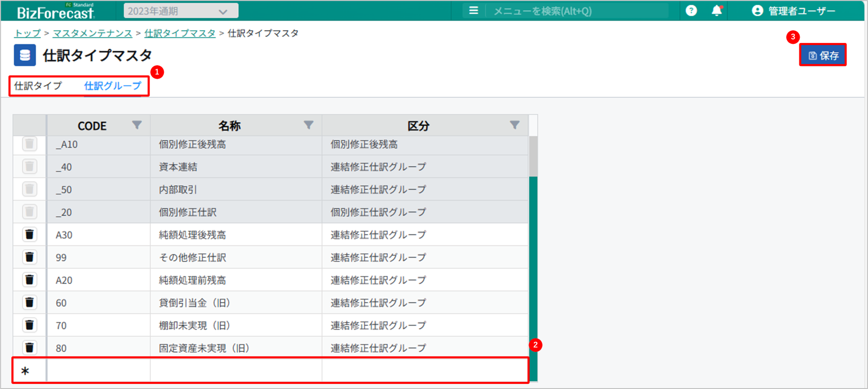Open the notifications bell
The image size is (868, 389).
click(x=717, y=10)
